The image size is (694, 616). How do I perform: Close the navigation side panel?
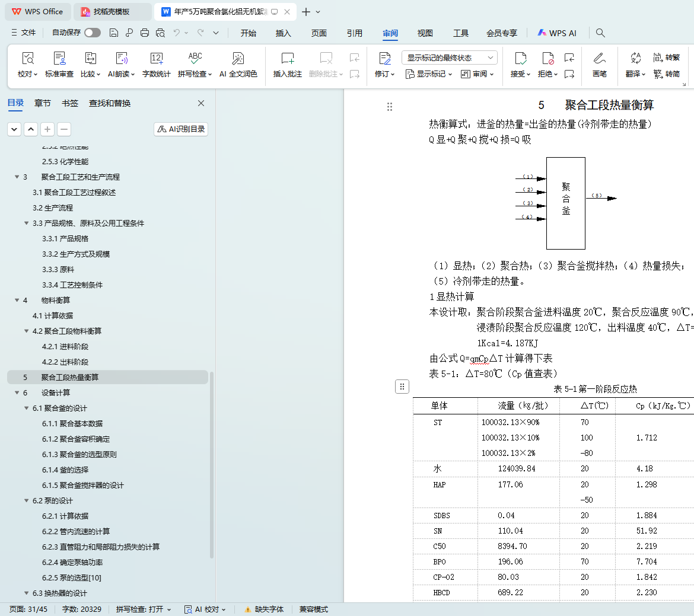[201, 103]
